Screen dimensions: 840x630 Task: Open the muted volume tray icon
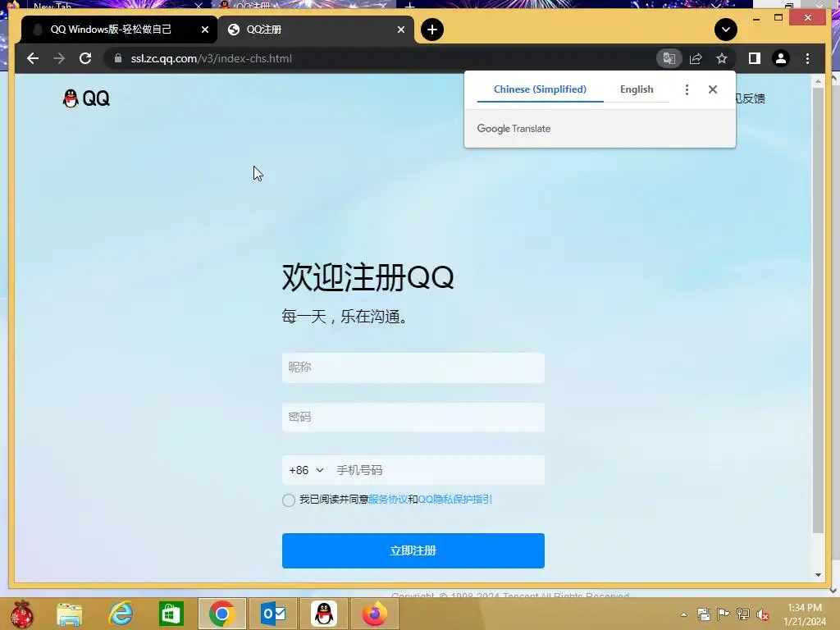762,614
